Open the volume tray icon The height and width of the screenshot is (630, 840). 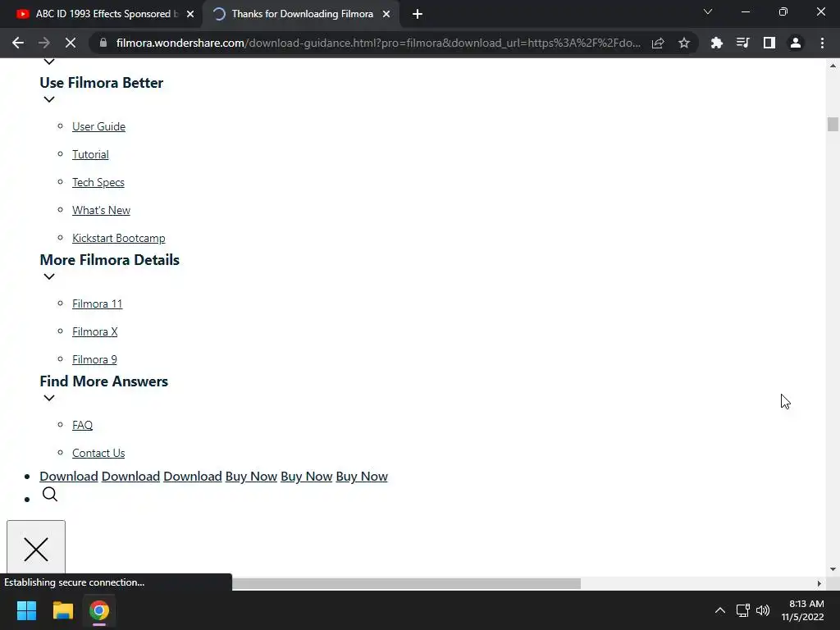coord(763,610)
